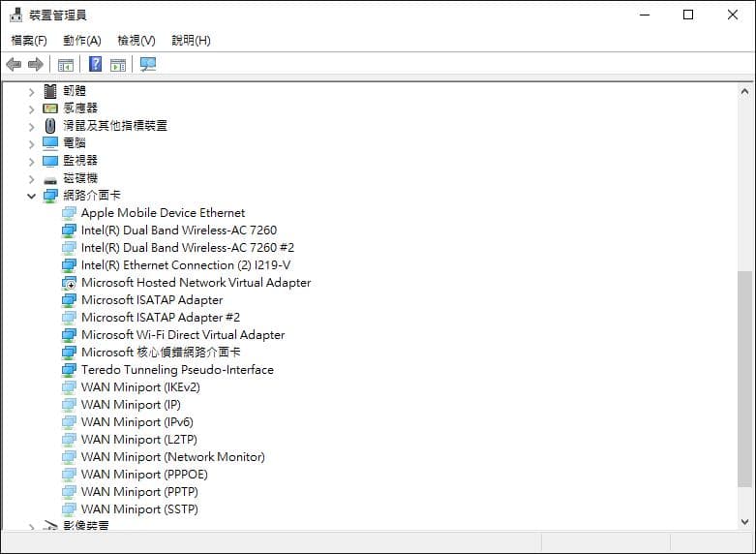Select Intel(R) Dual Band Wireless-AC 7260 #2

click(x=188, y=248)
